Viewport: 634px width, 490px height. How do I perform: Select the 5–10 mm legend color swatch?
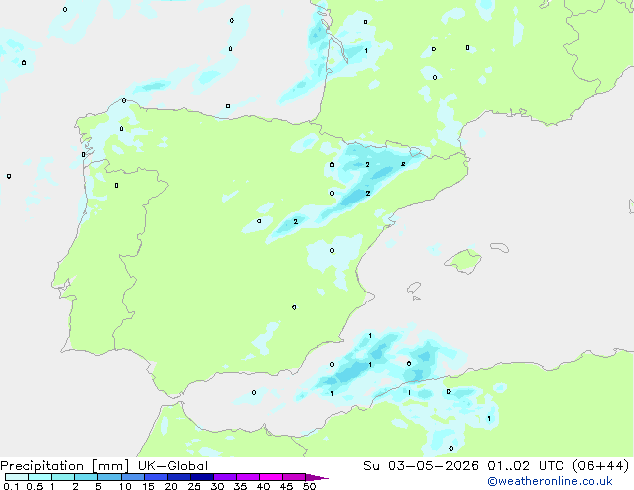[109, 477]
